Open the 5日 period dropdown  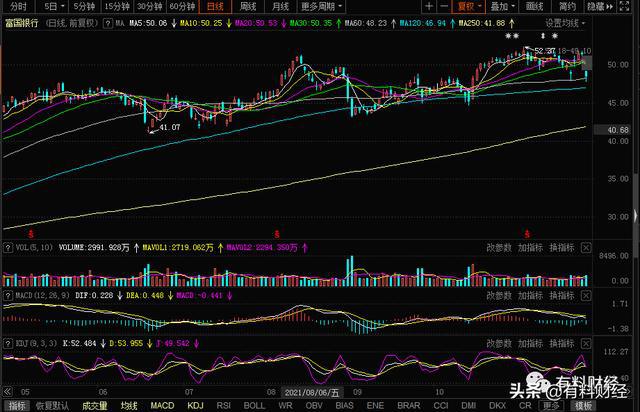(x=54, y=7)
